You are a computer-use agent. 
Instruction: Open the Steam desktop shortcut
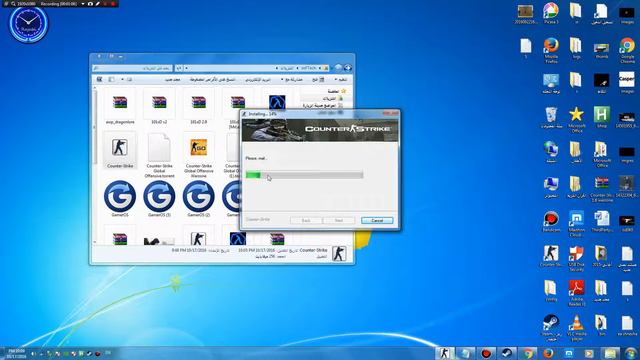pos(551,328)
